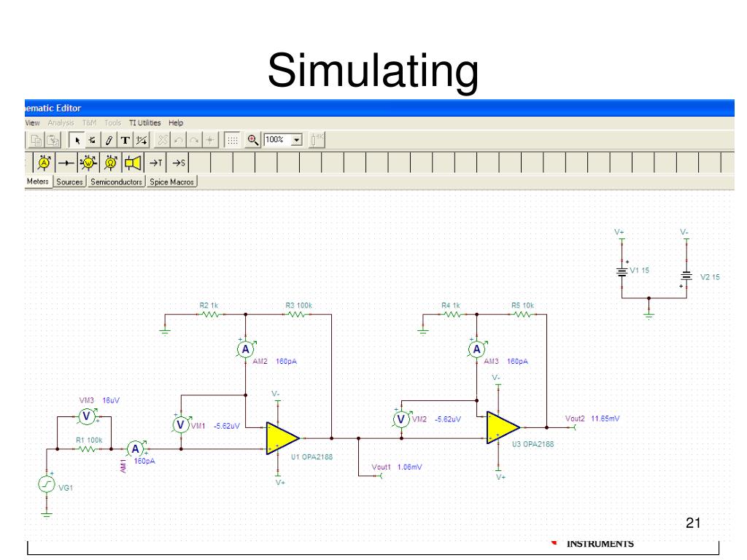
Task: Select the arrow pointer tool
Action: [77, 140]
